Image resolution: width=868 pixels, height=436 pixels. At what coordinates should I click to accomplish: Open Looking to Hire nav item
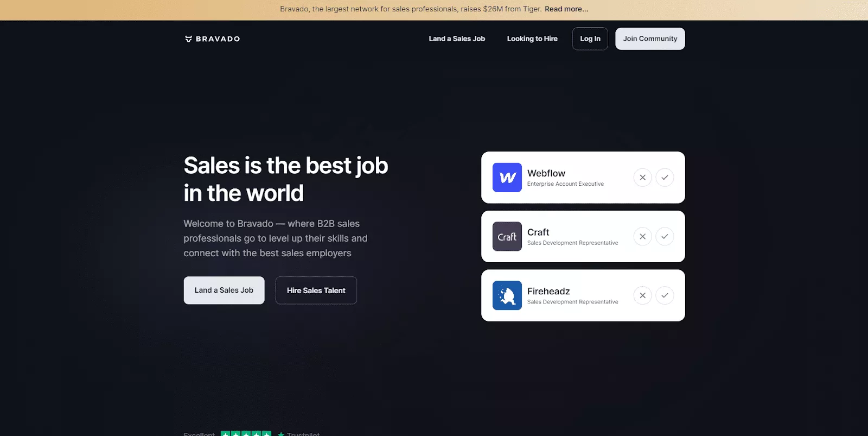click(532, 39)
